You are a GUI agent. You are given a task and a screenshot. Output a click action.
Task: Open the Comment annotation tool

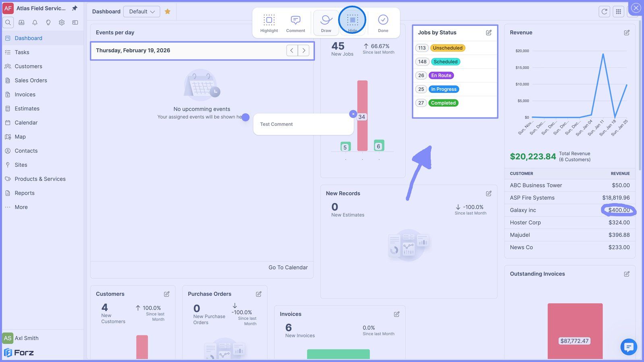coord(295,23)
